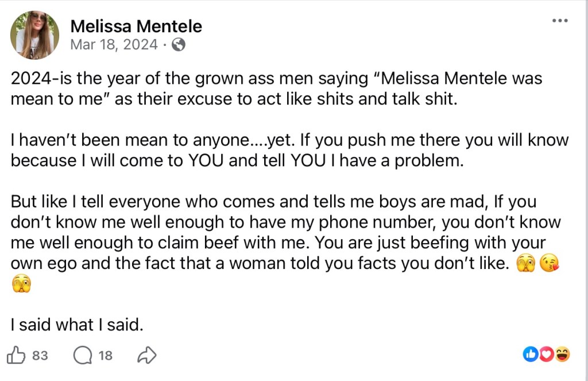View the 18 comments count
The image size is (588, 381).
click(x=106, y=356)
